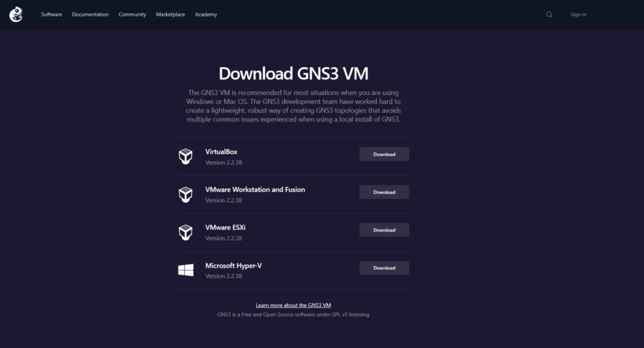Open the search magnifier icon
The image size is (644, 348).
pos(549,15)
